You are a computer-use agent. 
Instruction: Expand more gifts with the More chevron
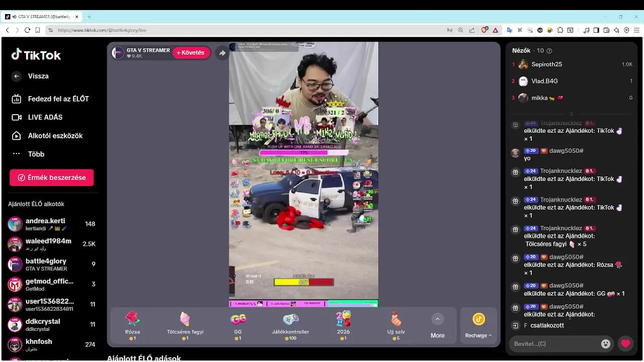coord(437,319)
